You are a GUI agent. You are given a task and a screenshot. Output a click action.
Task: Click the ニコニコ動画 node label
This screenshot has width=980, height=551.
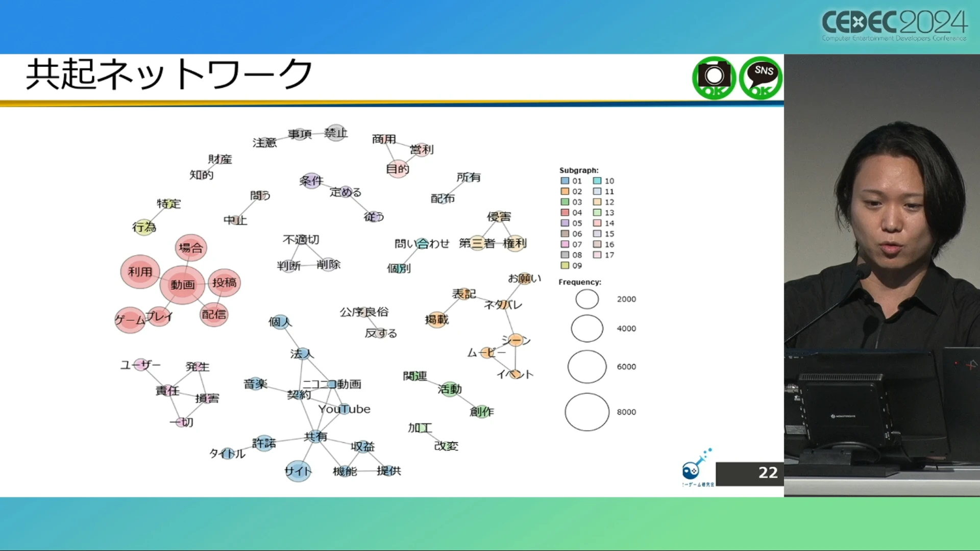tap(332, 384)
